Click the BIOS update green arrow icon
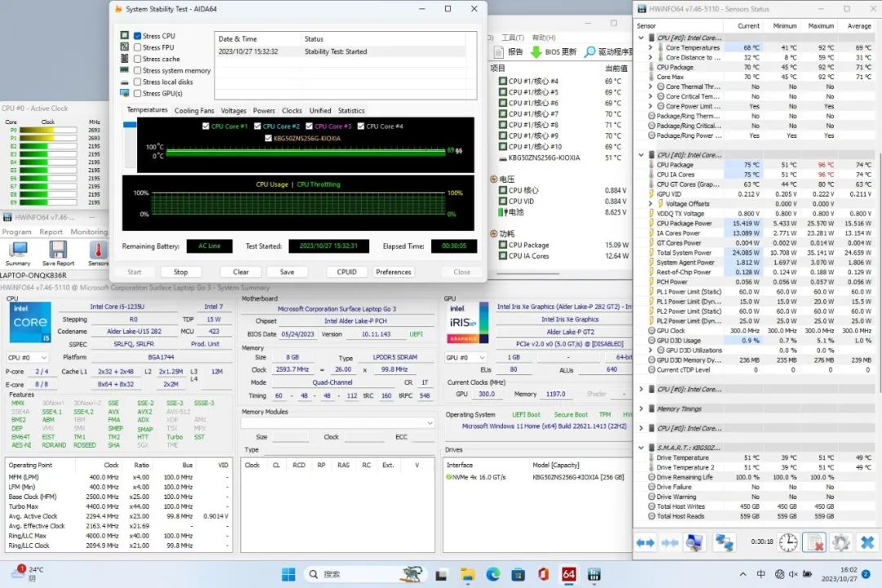The image size is (882, 588). click(536, 51)
